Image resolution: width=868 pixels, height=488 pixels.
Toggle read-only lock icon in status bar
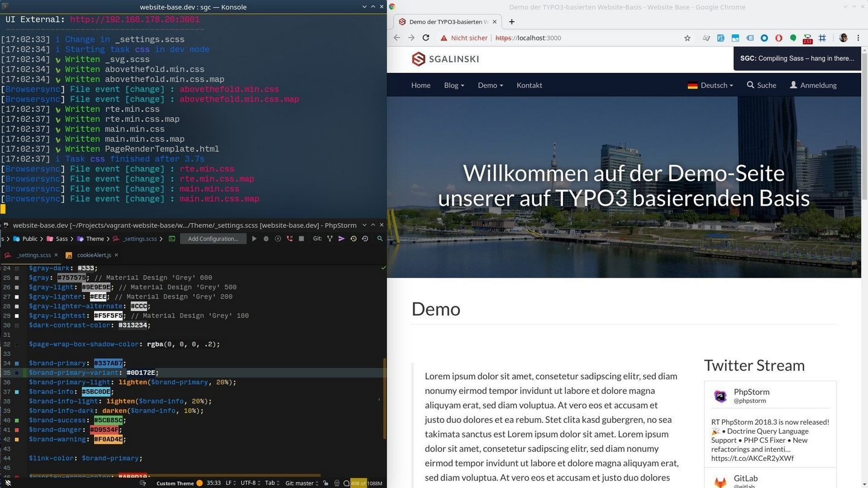point(325,483)
